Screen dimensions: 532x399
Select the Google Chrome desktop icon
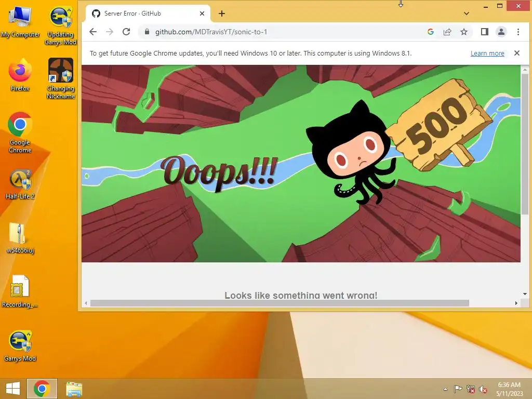point(20,132)
